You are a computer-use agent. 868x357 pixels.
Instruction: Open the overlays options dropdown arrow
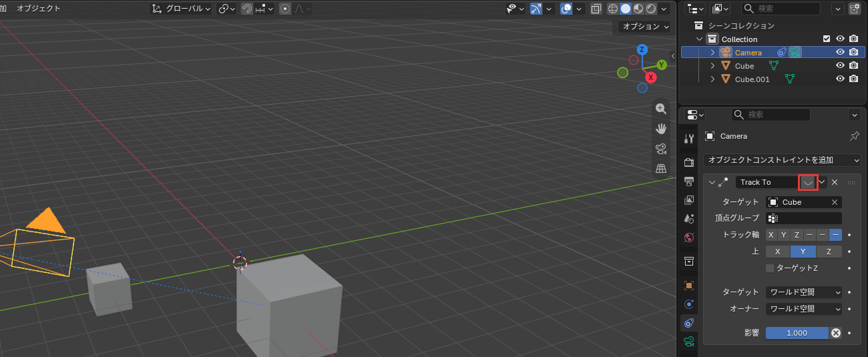(x=578, y=9)
